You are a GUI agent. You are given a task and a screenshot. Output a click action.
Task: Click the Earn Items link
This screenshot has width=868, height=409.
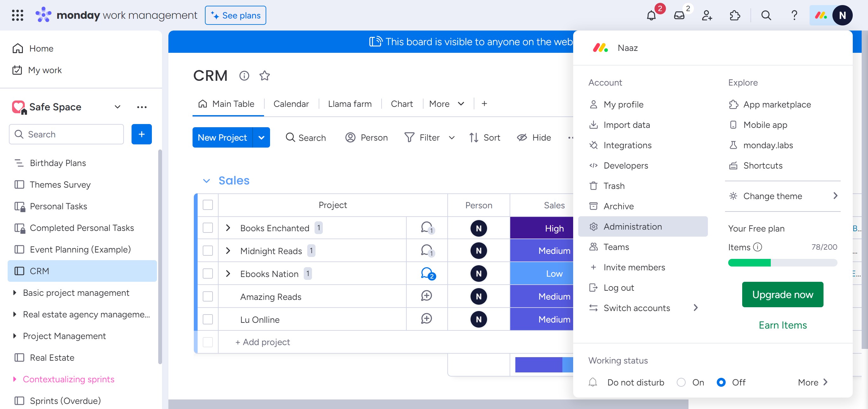(x=783, y=325)
